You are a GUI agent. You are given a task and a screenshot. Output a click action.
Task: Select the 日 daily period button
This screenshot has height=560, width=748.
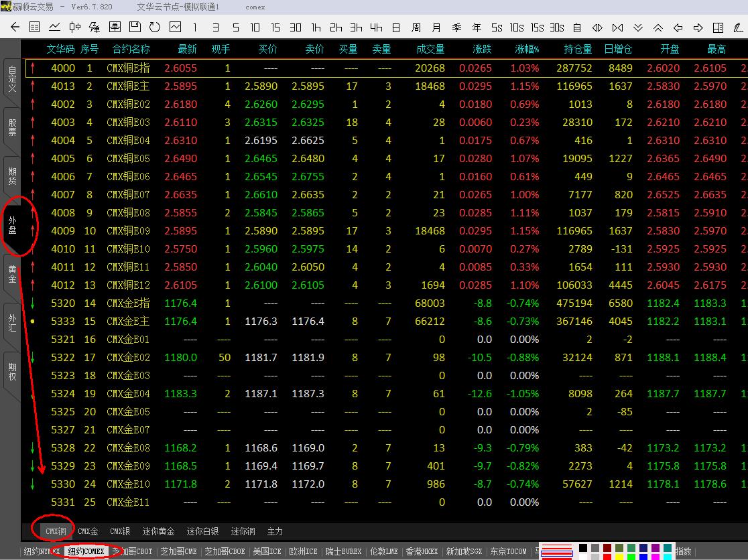coord(396,27)
